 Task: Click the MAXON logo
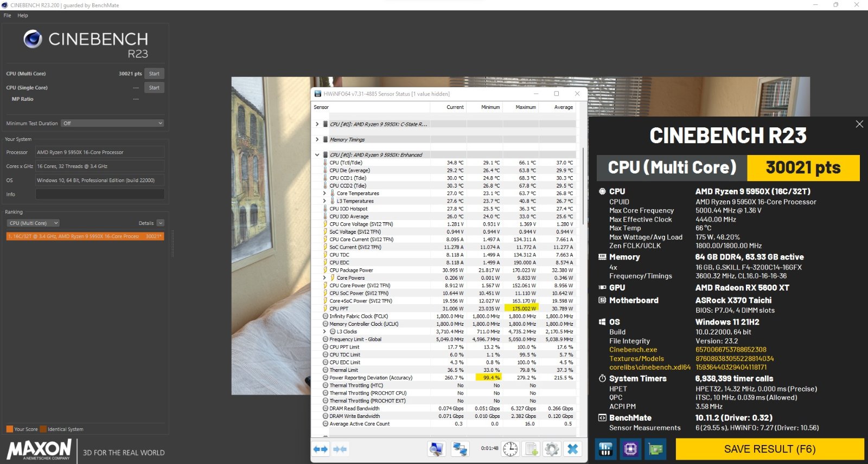[39, 449]
